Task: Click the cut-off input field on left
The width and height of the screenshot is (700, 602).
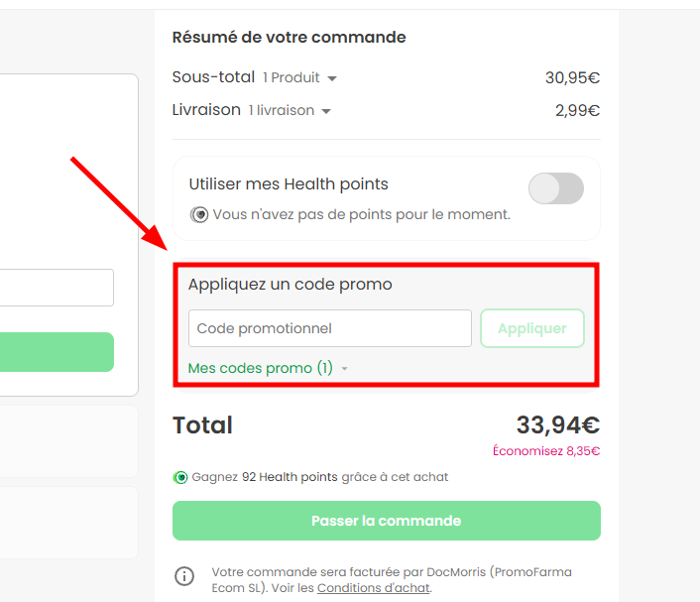Action: pyautogui.click(x=57, y=288)
